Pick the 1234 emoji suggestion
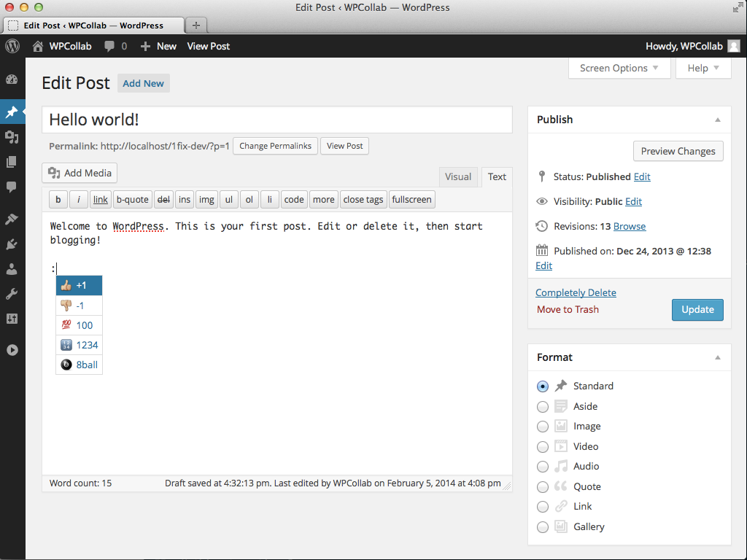The width and height of the screenshot is (747, 560). coord(79,345)
